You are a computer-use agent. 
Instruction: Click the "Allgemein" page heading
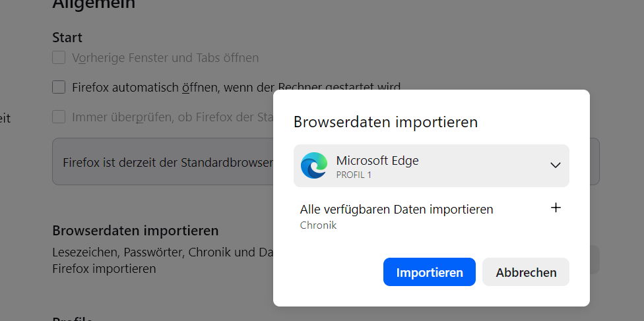(94, 4)
